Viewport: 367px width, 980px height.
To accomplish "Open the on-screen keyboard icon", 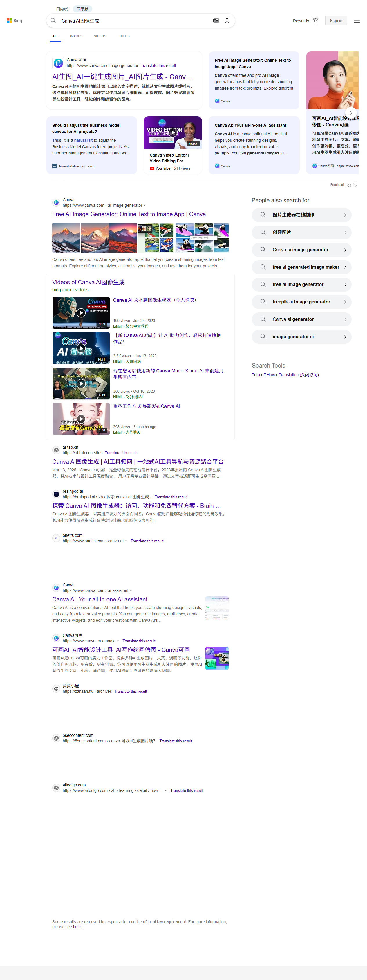I will [x=216, y=21].
